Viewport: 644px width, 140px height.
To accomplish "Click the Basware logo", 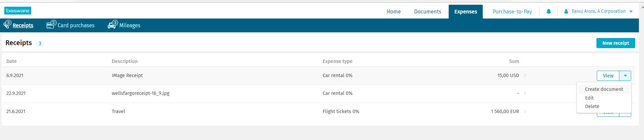I will click(x=18, y=11).
